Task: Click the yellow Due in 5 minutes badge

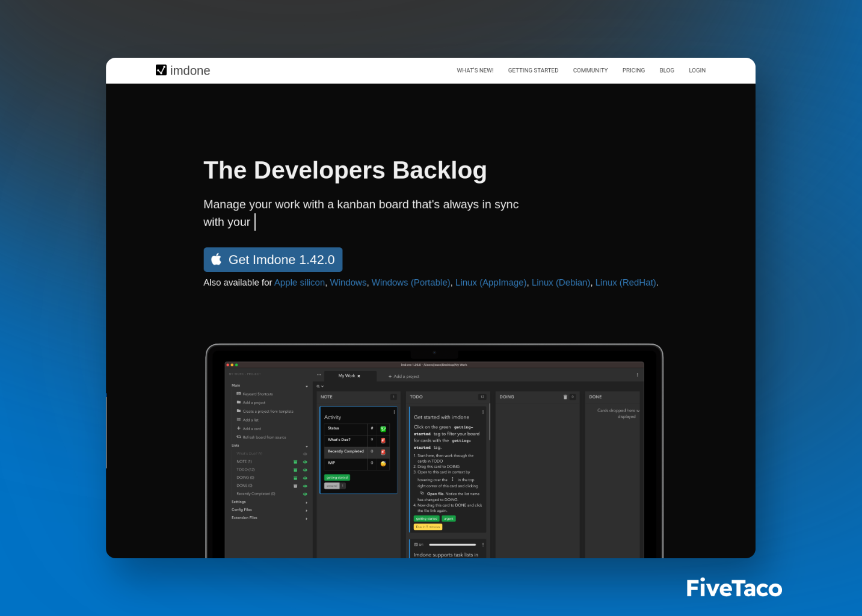Action: (428, 527)
